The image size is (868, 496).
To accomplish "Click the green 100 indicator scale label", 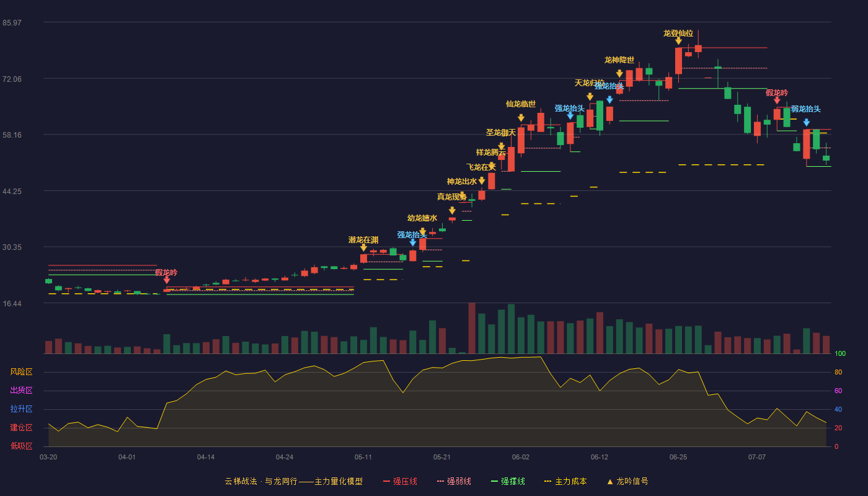I will pyautogui.click(x=840, y=354).
